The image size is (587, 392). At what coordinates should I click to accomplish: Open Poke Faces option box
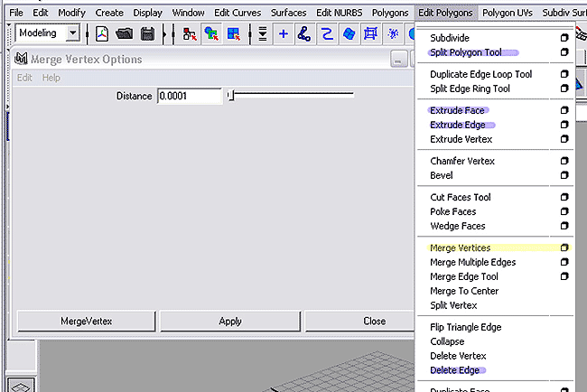(x=564, y=211)
